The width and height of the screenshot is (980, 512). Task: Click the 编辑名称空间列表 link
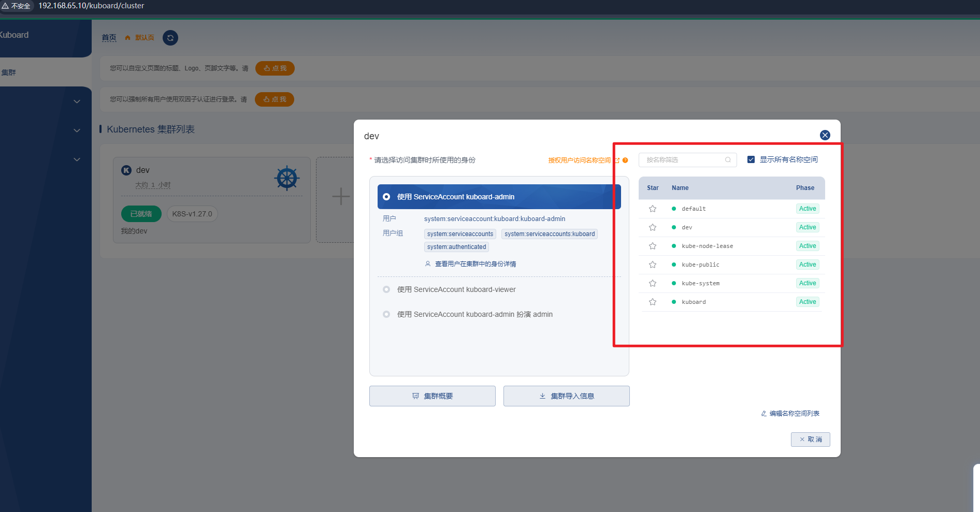coord(790,413)
